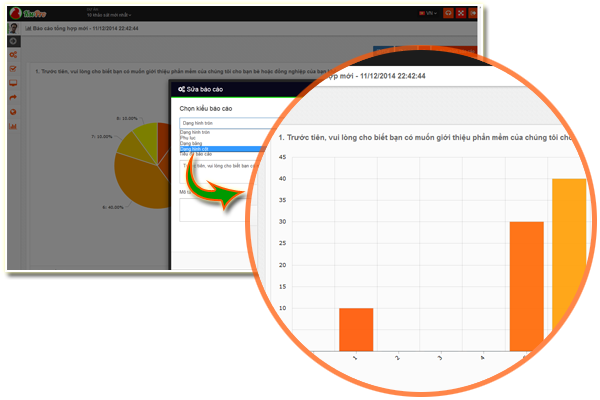Click the '7: 10.00%' pie label
Screen dimensions: 600x400
pos(102,136)
